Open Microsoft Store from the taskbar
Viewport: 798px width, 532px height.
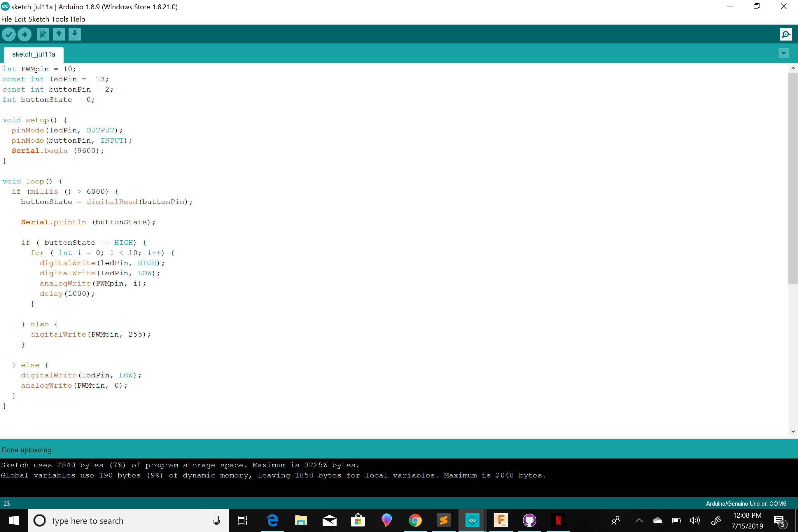358,520
